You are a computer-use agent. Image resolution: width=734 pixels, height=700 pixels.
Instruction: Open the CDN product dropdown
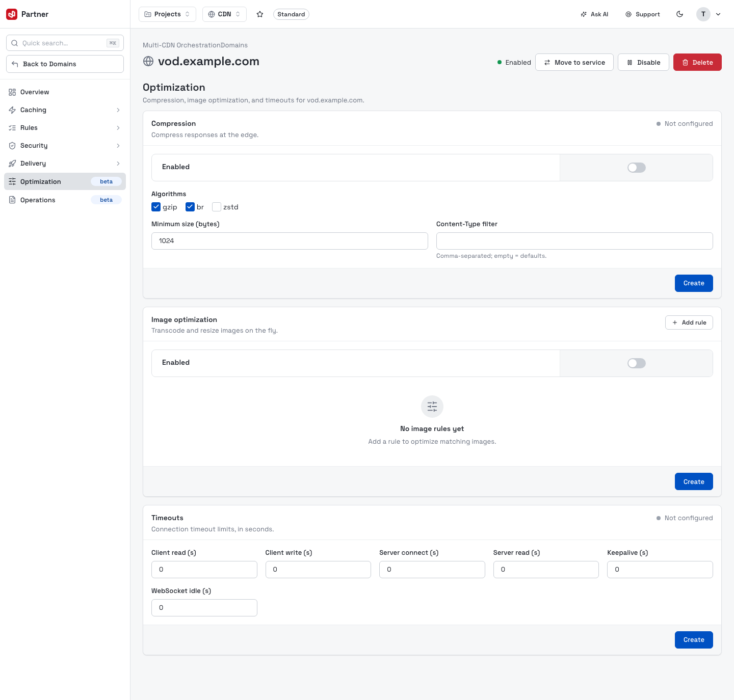[224, 14]
